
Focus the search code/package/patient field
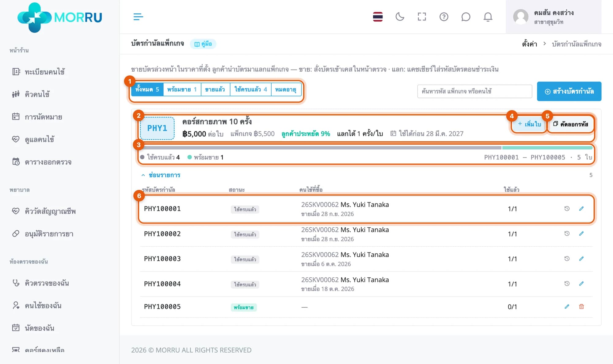474,91
